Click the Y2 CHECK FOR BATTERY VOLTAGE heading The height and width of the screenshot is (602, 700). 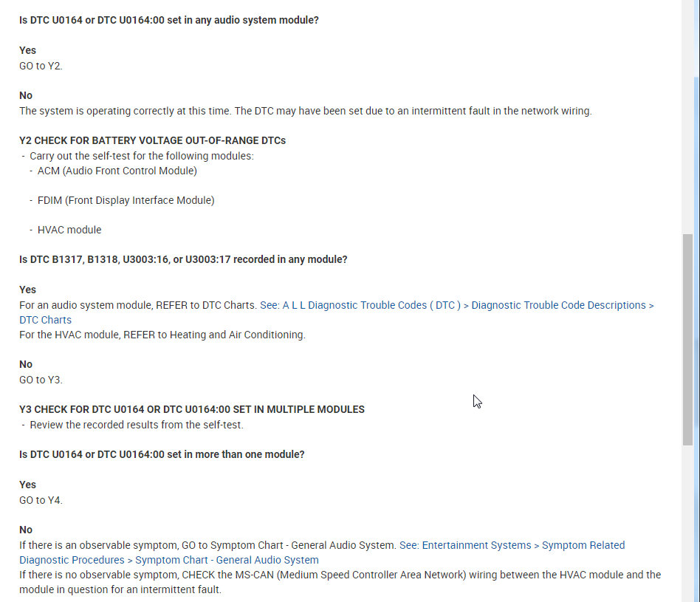coord(152,140)
